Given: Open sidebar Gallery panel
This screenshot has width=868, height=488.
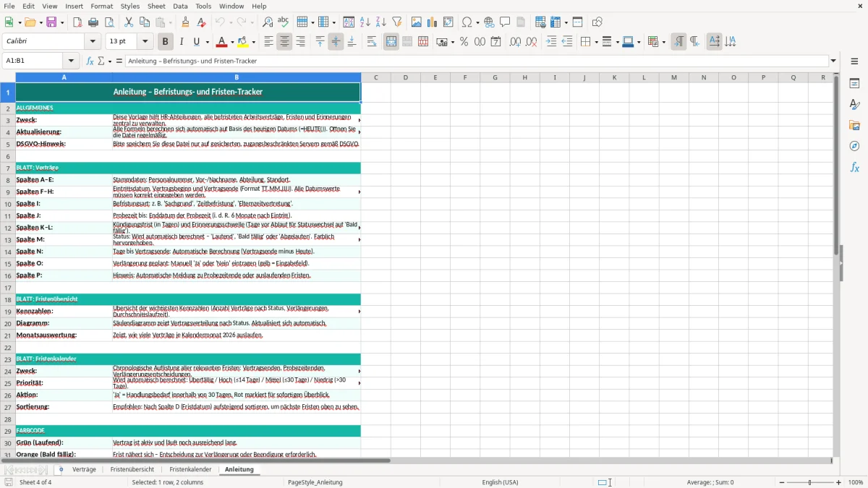Looking at the screenshot, I should coord(854,126).
